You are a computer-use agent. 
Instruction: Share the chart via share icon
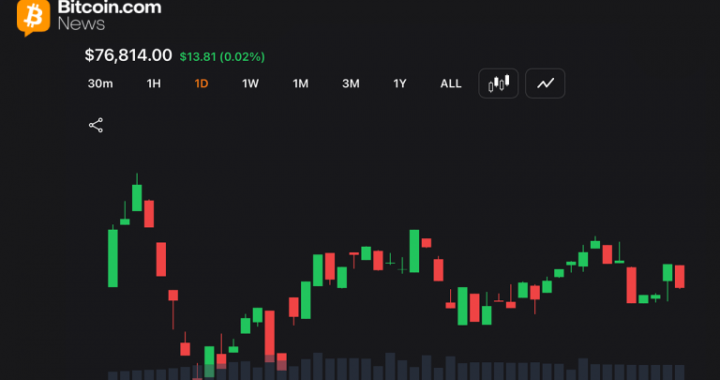pos(96,125)
